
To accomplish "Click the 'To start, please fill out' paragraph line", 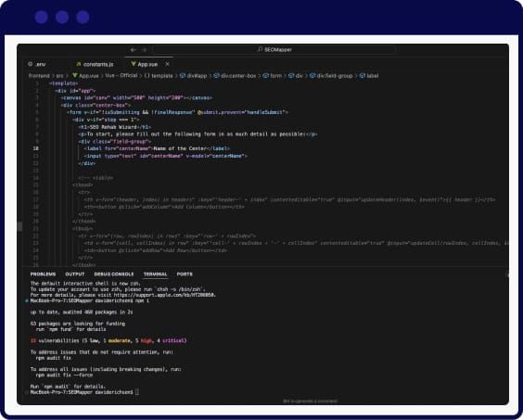I will [198, 134].
